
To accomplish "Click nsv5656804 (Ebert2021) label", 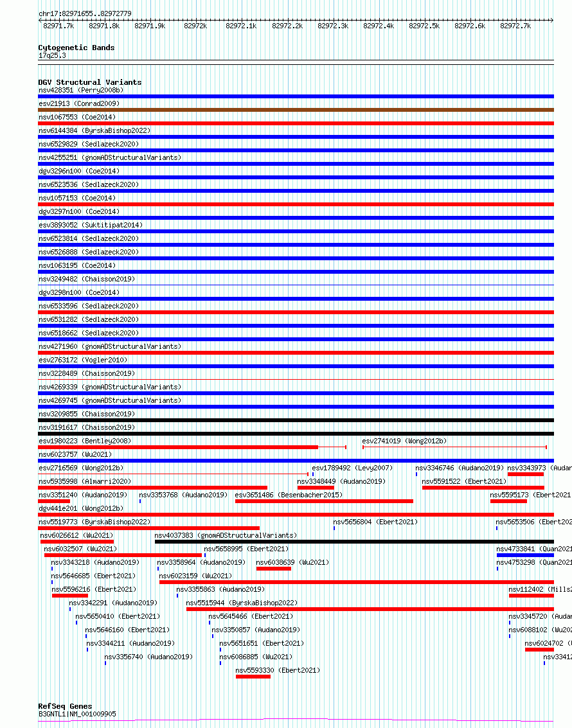I will (x=375, y=521).
